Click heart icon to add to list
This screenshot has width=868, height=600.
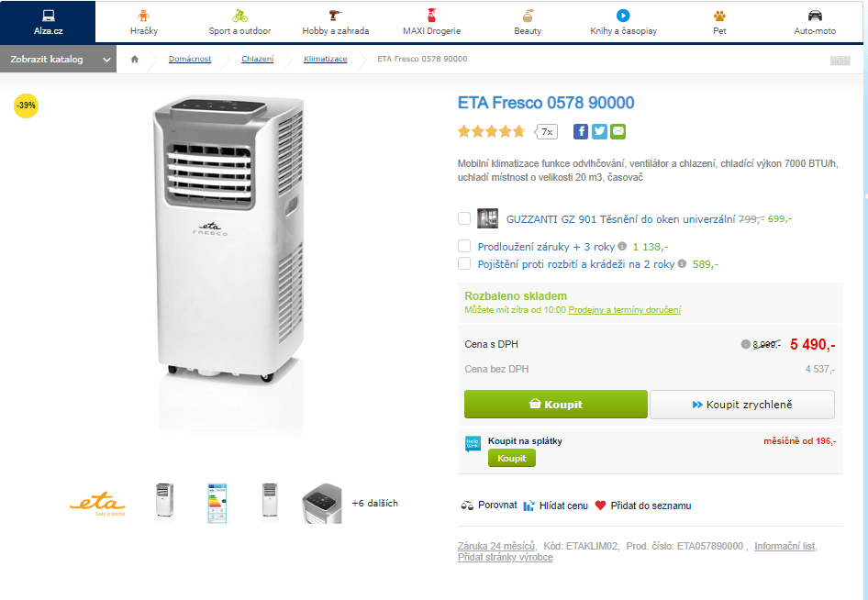pyautogui.click(x=600, y=506)
